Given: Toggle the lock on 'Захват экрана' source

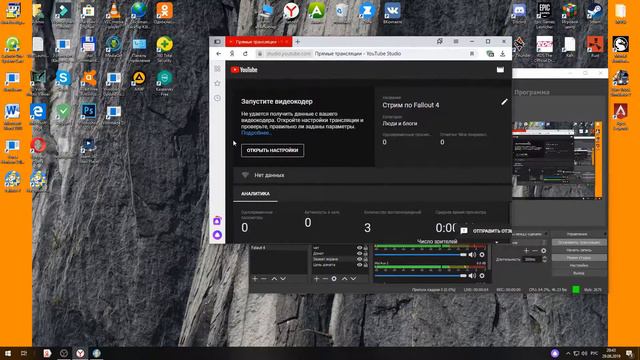Looking at the screenshot, I should 366,259.
